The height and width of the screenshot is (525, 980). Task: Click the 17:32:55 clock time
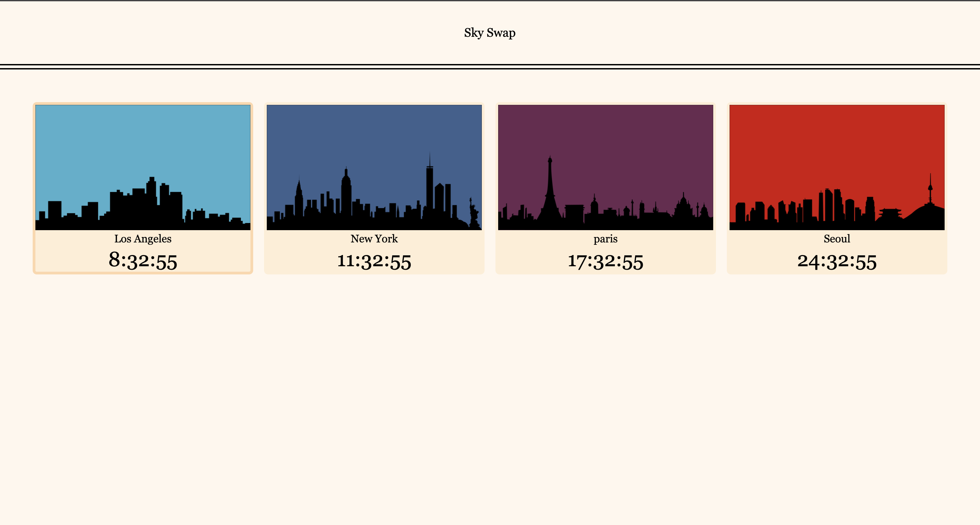pyautogui.click(x=605, y=261)
